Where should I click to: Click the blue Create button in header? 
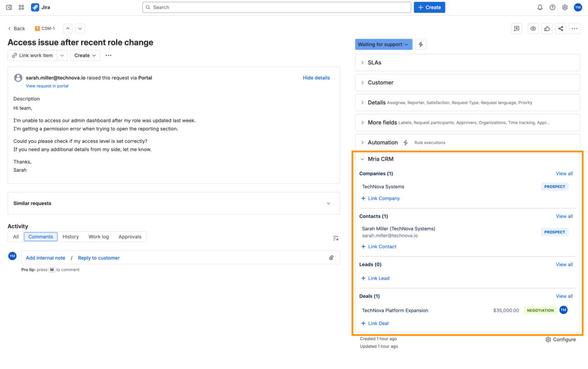point(429,7)
